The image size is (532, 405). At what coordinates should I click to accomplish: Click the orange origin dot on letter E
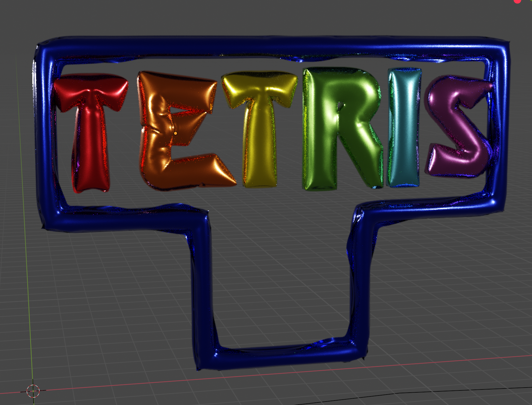(175, 133)
